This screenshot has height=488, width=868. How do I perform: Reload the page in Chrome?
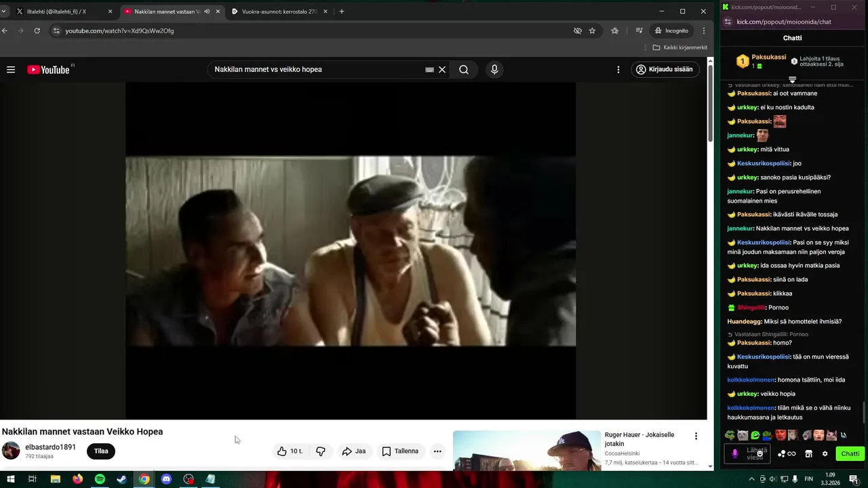[x=37, y=30]
